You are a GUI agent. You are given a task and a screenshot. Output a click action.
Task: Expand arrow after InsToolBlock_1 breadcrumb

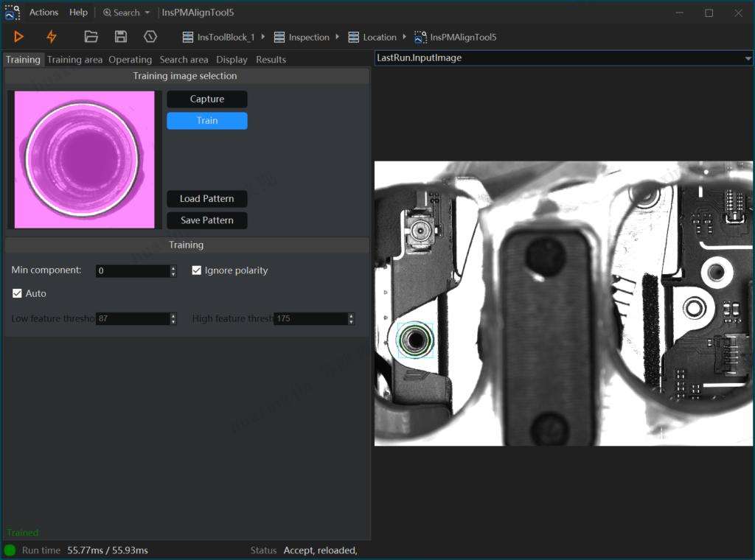pos(264,37)
